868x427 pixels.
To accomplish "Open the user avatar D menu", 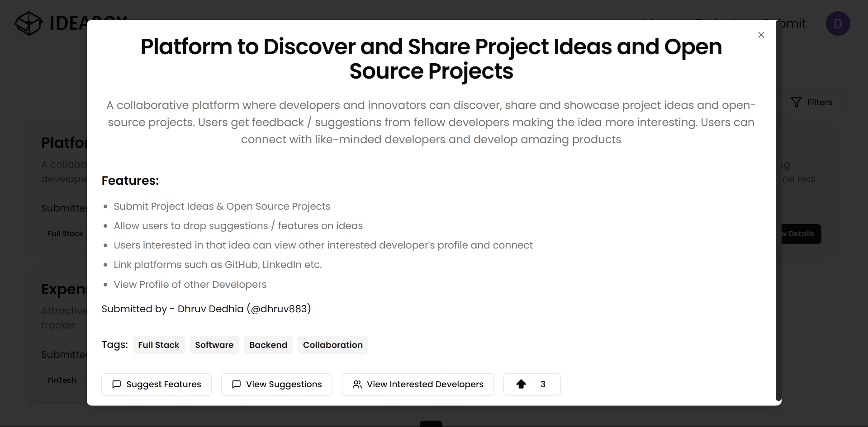I will (x=838, y=23).
